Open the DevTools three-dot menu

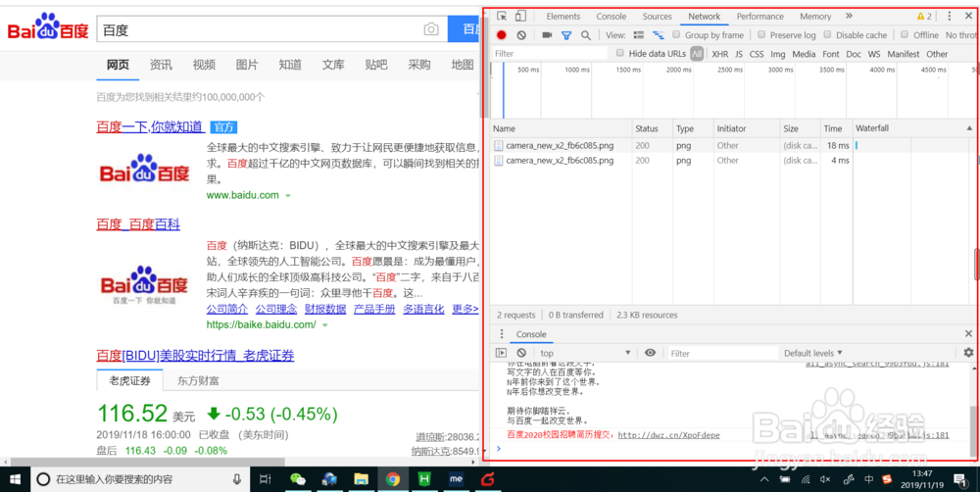pyautogui.click(x=950, y=17)
